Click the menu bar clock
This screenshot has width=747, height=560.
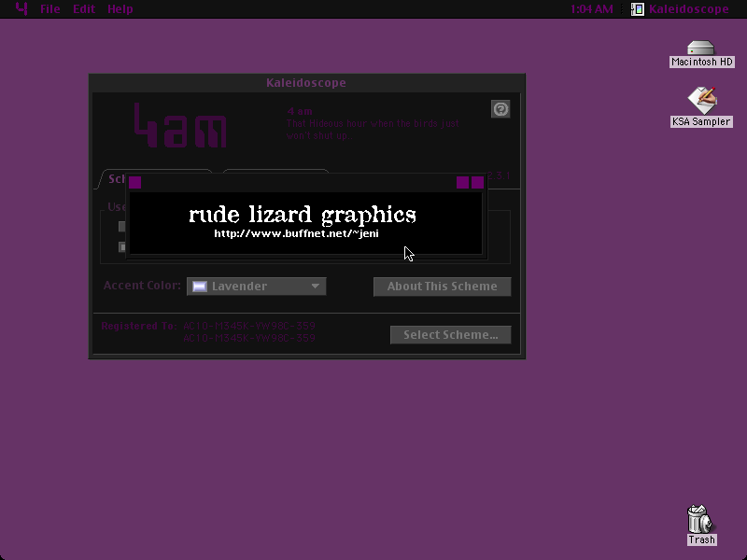click(592, 9)
